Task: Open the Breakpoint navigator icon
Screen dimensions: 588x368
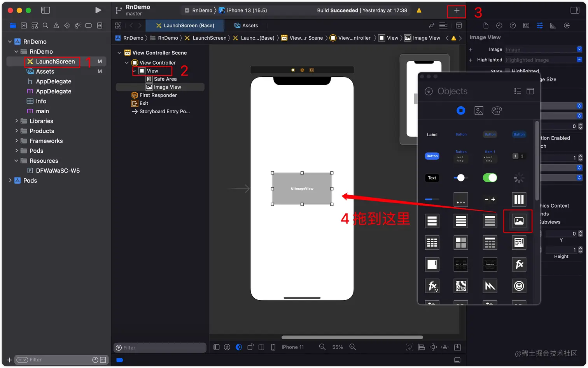Action: coord(89,26)
